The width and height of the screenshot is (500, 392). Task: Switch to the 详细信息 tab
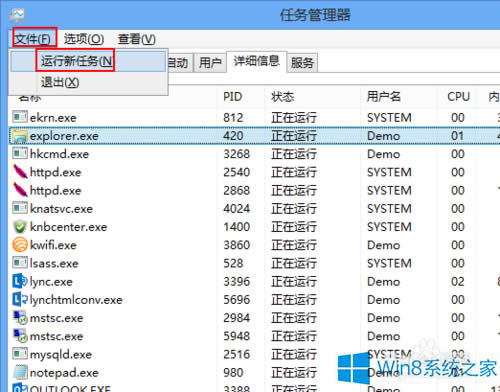[256, 61]
